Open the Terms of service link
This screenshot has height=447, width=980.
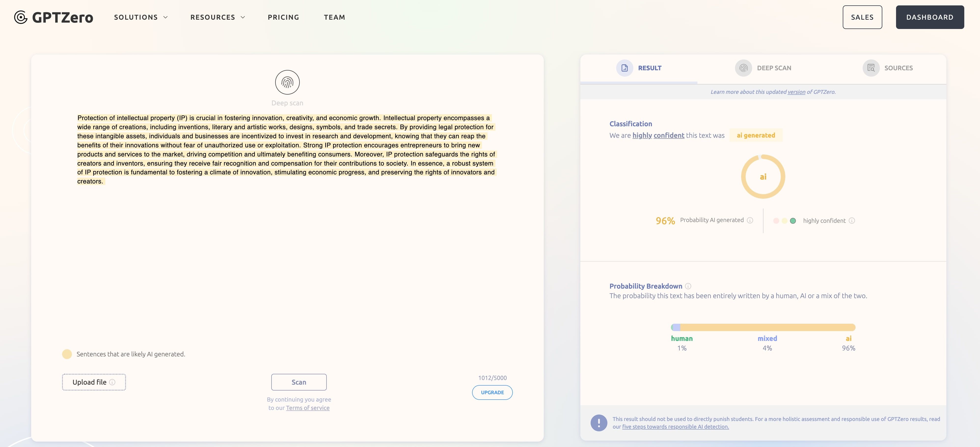pos(307,408)
